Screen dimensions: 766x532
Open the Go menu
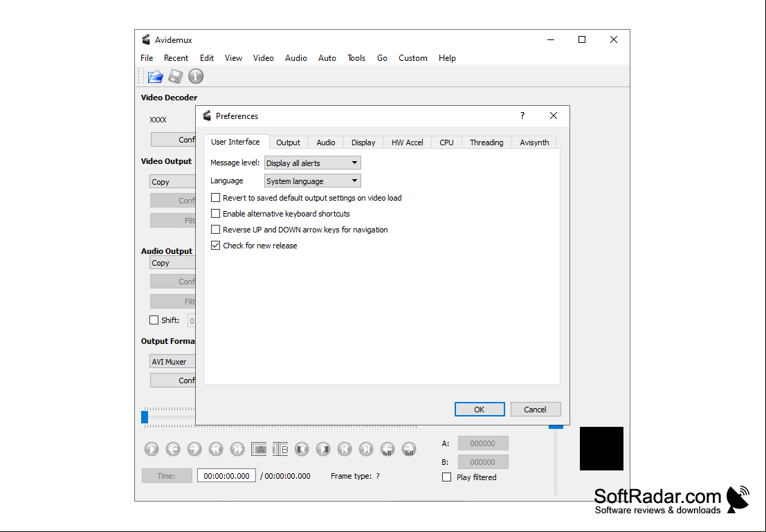coord(382,57)
